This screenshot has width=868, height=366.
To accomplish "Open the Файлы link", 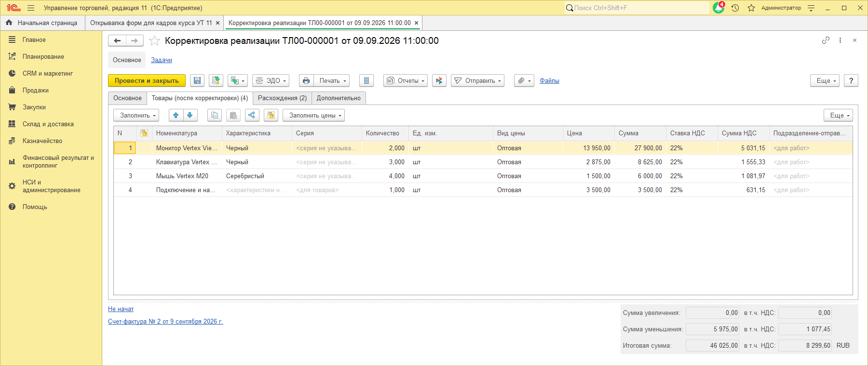I will [549, 81].
